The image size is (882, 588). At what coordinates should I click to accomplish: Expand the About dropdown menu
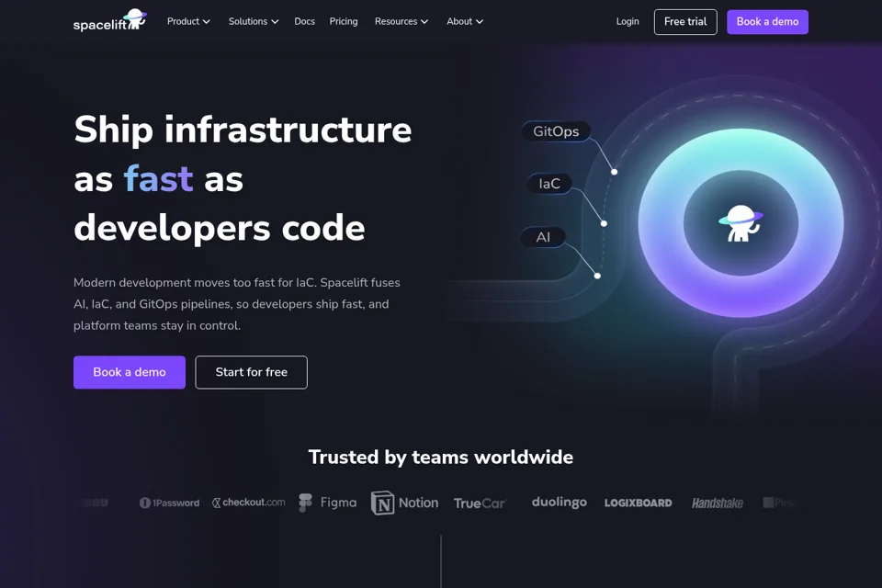pyautogui.click(x=465, y=21)
